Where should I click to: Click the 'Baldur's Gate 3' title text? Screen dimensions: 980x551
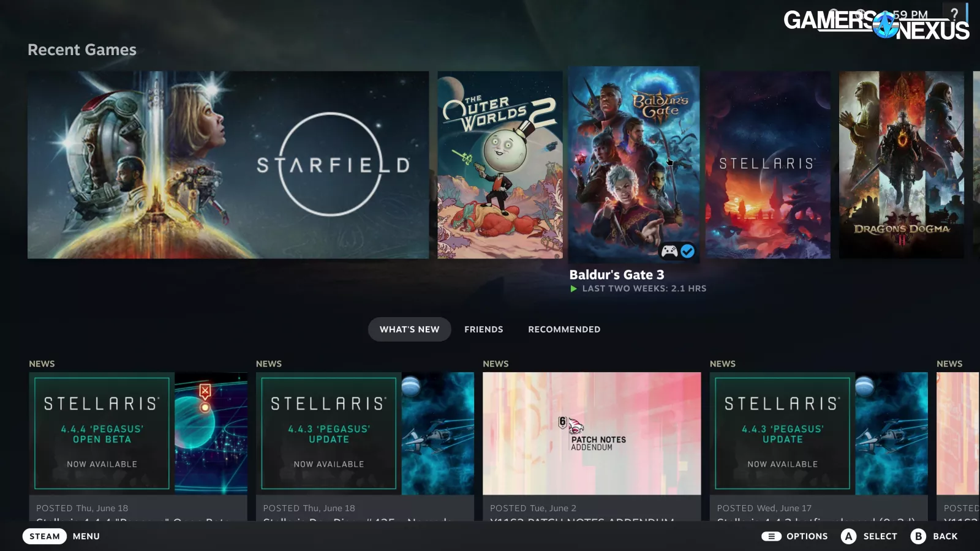(x=617, y=275)
